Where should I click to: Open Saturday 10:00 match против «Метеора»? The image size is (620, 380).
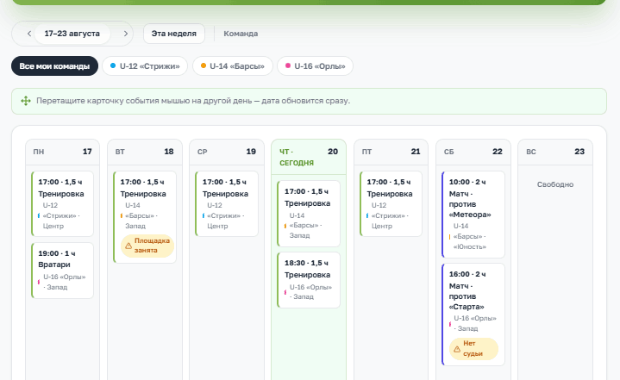tap(473, 215)
